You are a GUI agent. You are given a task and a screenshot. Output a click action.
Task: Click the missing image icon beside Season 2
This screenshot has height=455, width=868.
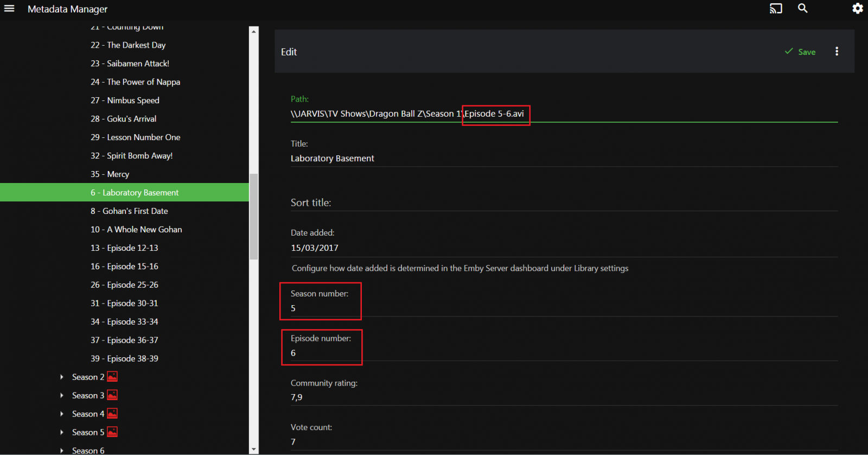pyautogui.click(x=112, y=377)
